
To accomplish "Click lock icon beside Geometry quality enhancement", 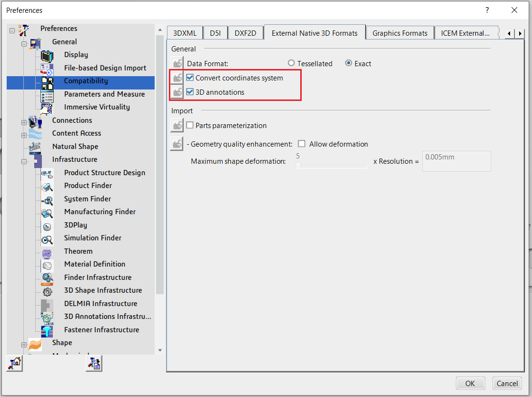I will point(177,144).
